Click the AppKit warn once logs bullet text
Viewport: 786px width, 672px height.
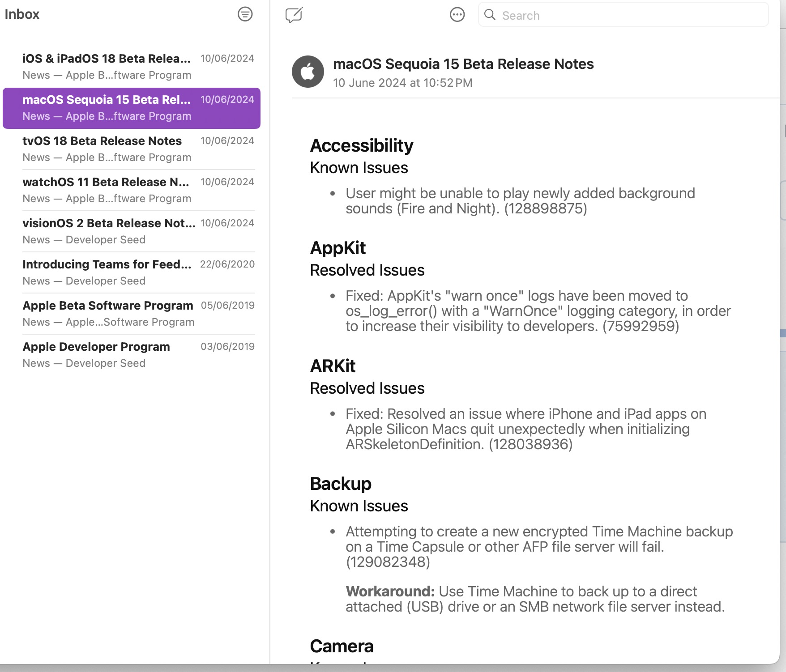[x=538, y=311]
